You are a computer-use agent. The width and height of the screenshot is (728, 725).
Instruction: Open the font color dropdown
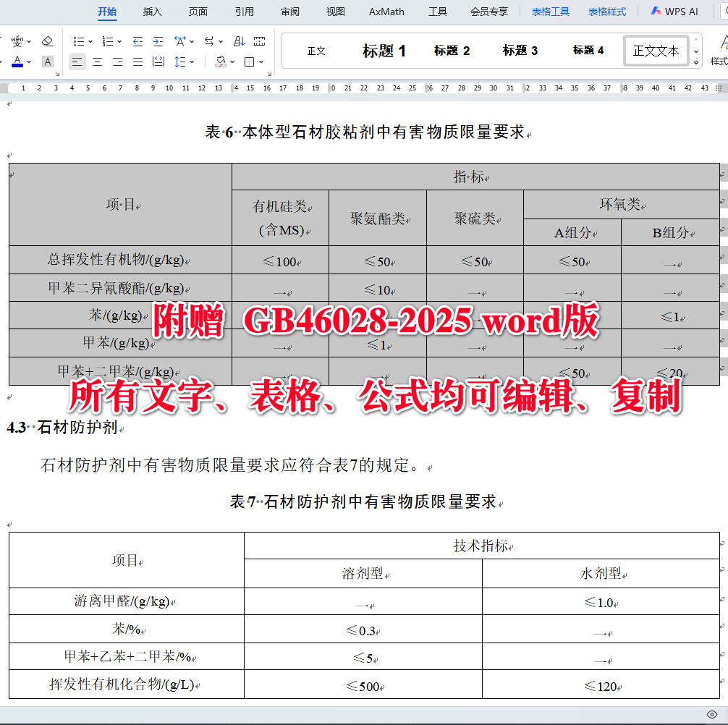click(27, 62)
